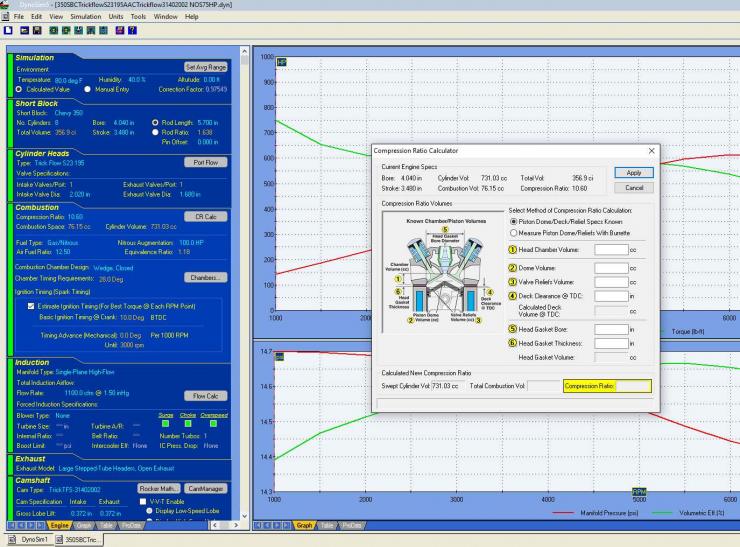The image size is (740, 547).
Task: Click the blue question mark Help icon
Action: 133,30
